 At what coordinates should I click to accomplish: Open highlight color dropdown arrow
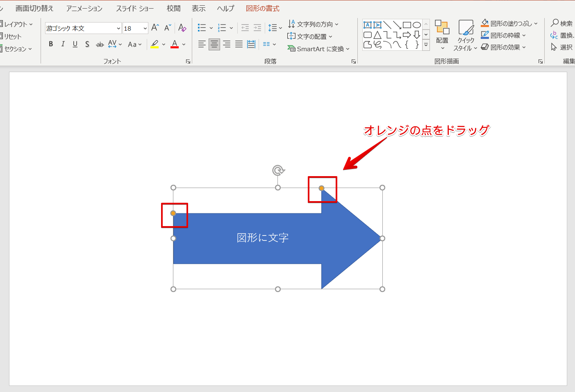(164, 44)
